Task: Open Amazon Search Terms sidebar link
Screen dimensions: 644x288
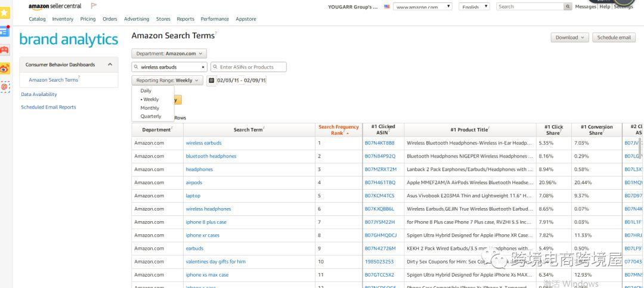Action: [54, 80]
